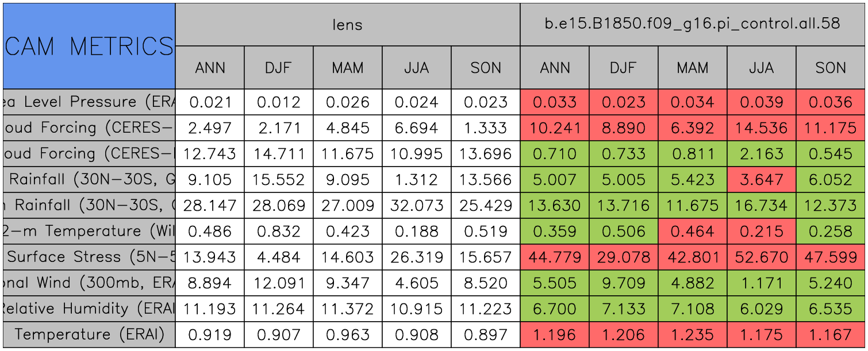Click the CAM METRICS title cell
Image resolution: width=868 pixels, height=351 pixels.
click(x=89, y=46)
